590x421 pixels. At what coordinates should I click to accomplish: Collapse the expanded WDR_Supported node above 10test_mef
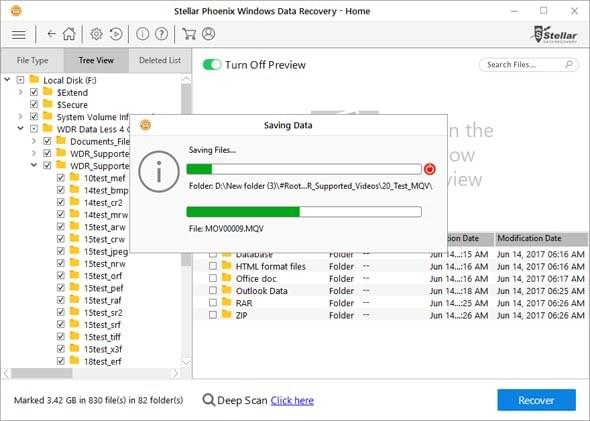point(34,165)
